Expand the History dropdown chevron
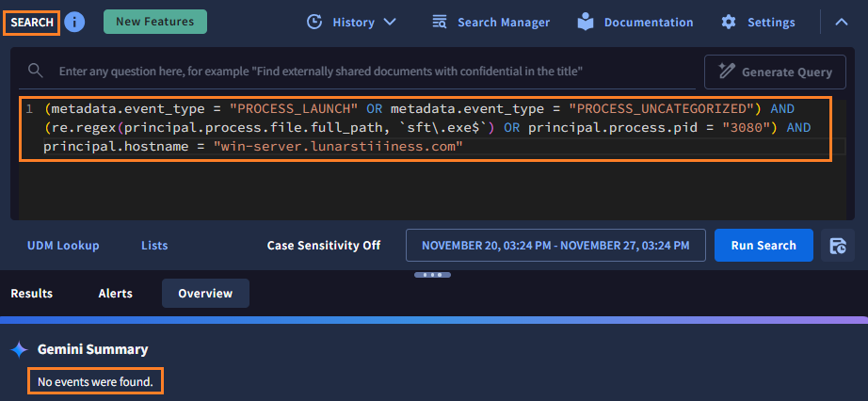The height and width of the screenshot is (401, 868). click(x=390, y=22)
